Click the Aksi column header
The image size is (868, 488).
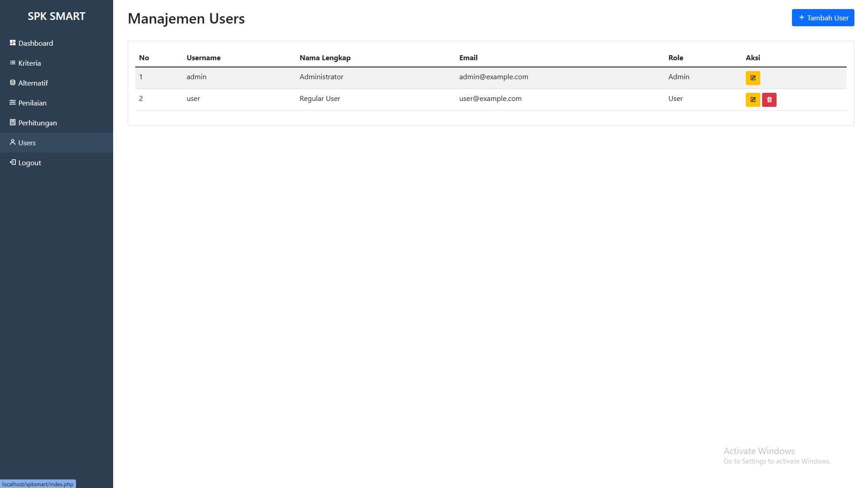(x=753, y=58)
